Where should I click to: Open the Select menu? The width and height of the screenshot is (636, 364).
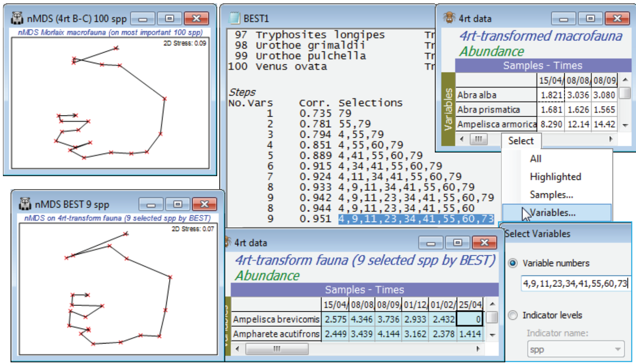coord(521,141)
